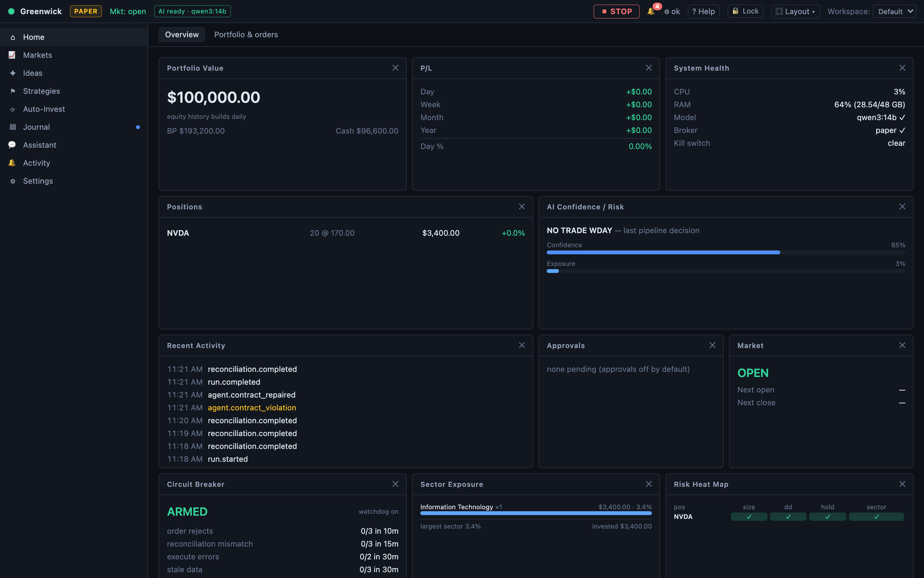The image size is (924, 578).
Task: Click the none pending approvals message
Action: coord(618,369)
